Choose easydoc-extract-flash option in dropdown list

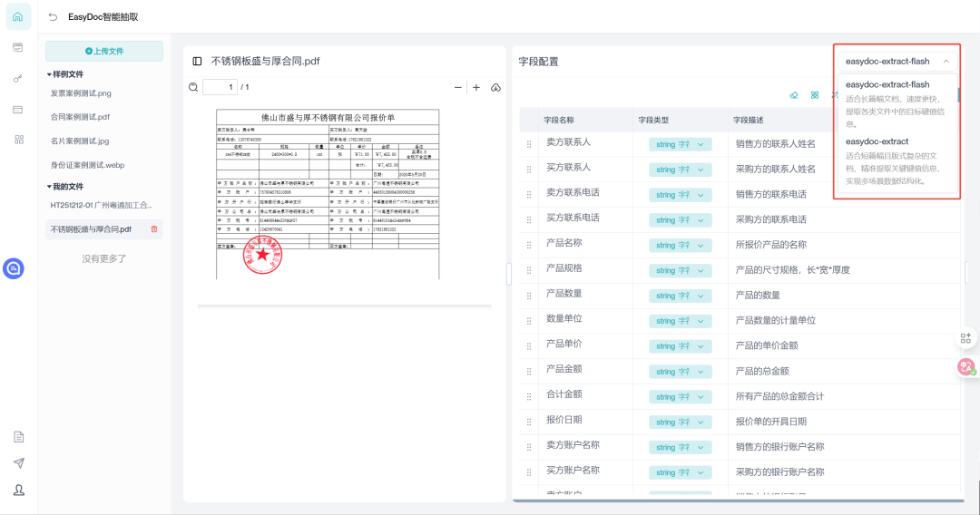click(x=896, y=103)
